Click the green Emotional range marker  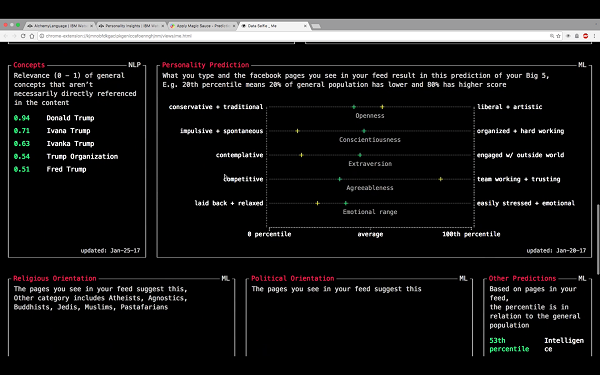pyautogui.click(x=346, y=203)
